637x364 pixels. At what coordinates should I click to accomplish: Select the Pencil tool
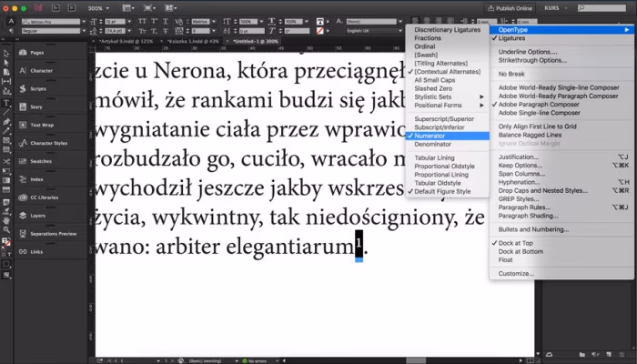(6, 131)
